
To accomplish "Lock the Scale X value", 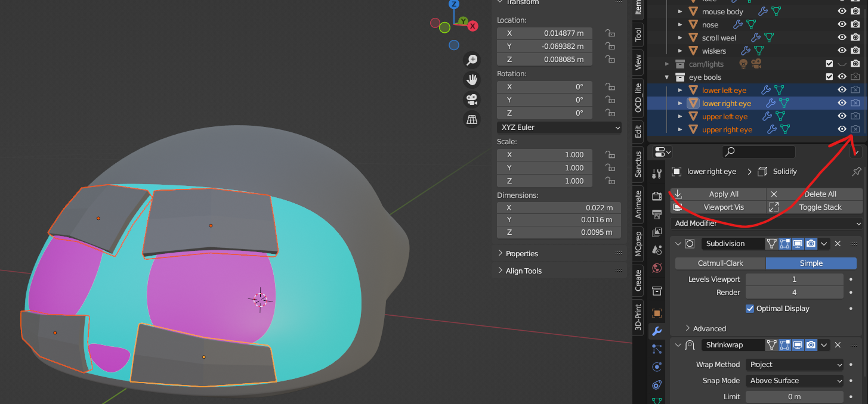I will (610, 155).
